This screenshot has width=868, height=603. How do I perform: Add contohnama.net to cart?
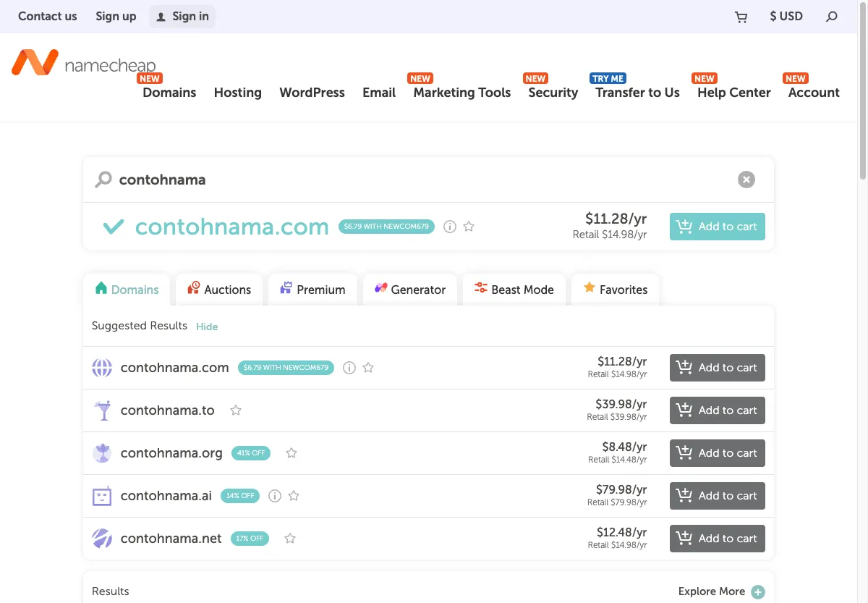point(718,539)
